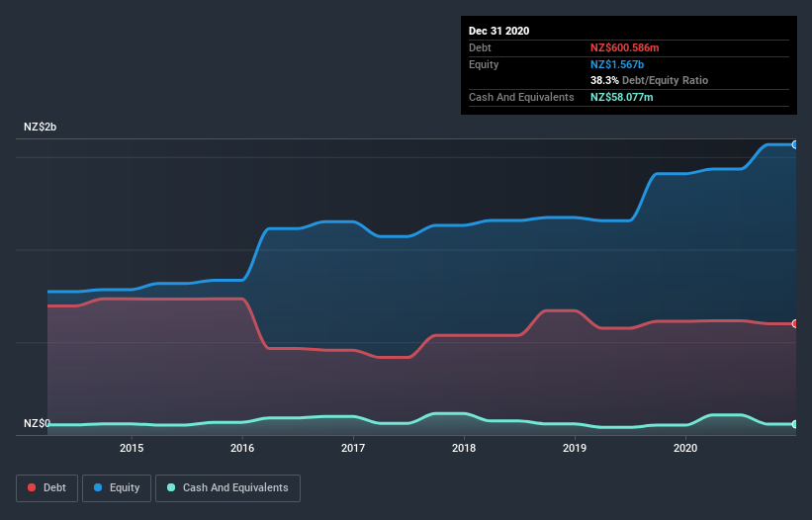
Task: Toggle the Cash And Equivalents legend button
Action: click(x=227, y=488)
